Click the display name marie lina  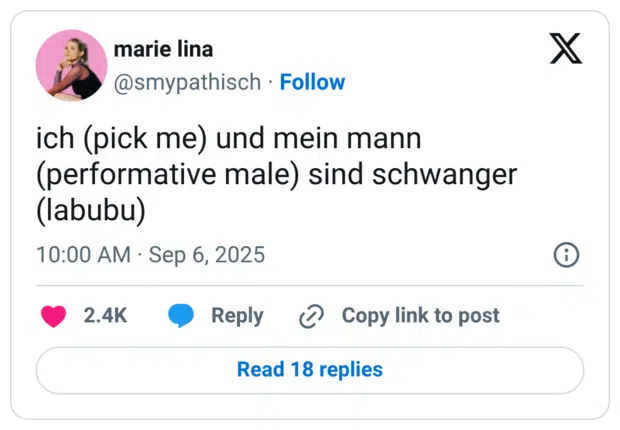click(163, 49)
